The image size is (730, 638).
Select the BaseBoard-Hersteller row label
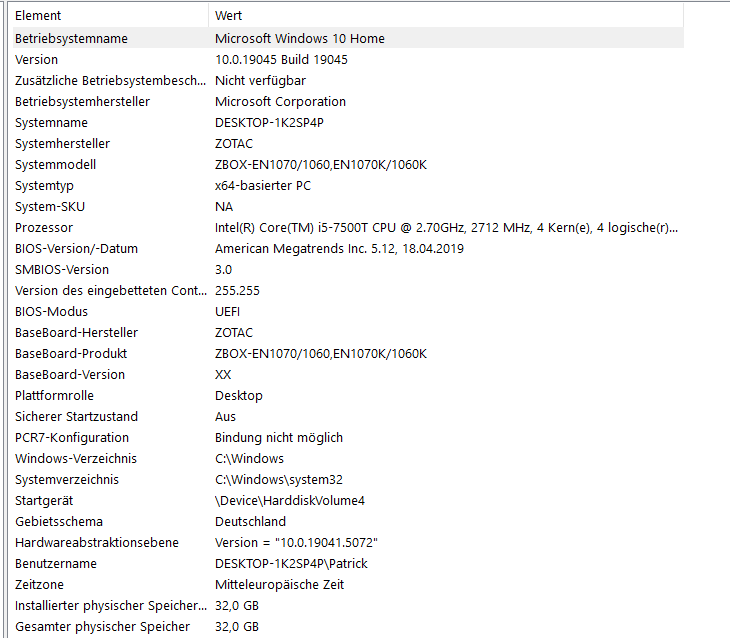pyautogui.click(x=76, y=332)
